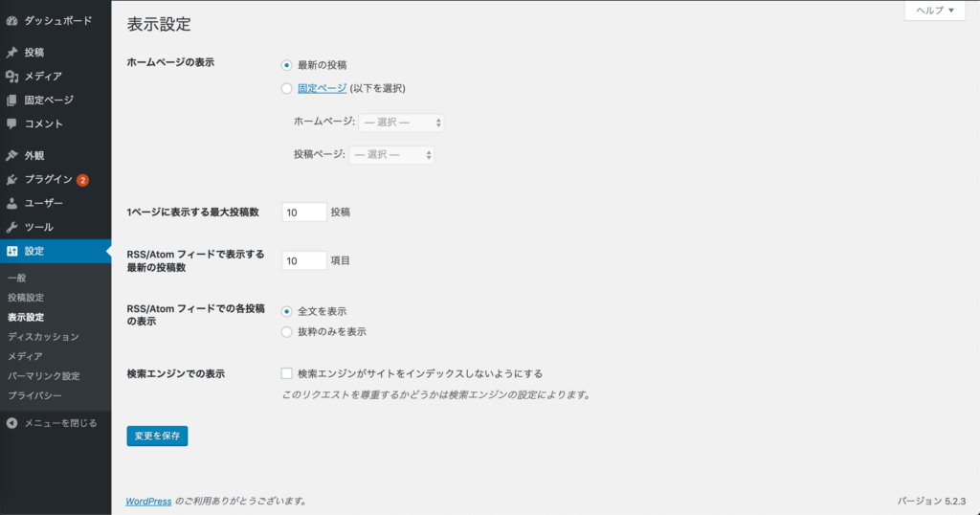Image resolution: width=980 pixels, height=515 pixels.
Task: Click the plug icon beside プラグイン
Action: point(11,179)
